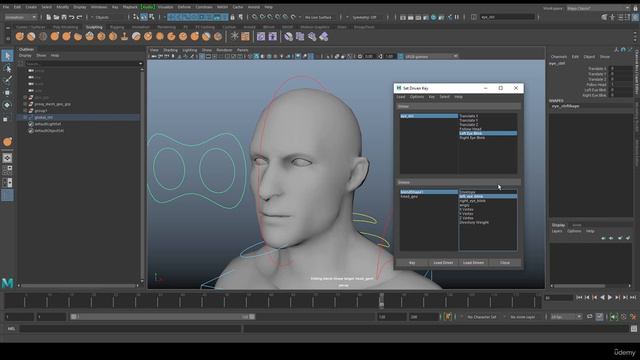Open the menu set dropdown in the status line
Screen dimensions: 640x360
tap(20, 17)
